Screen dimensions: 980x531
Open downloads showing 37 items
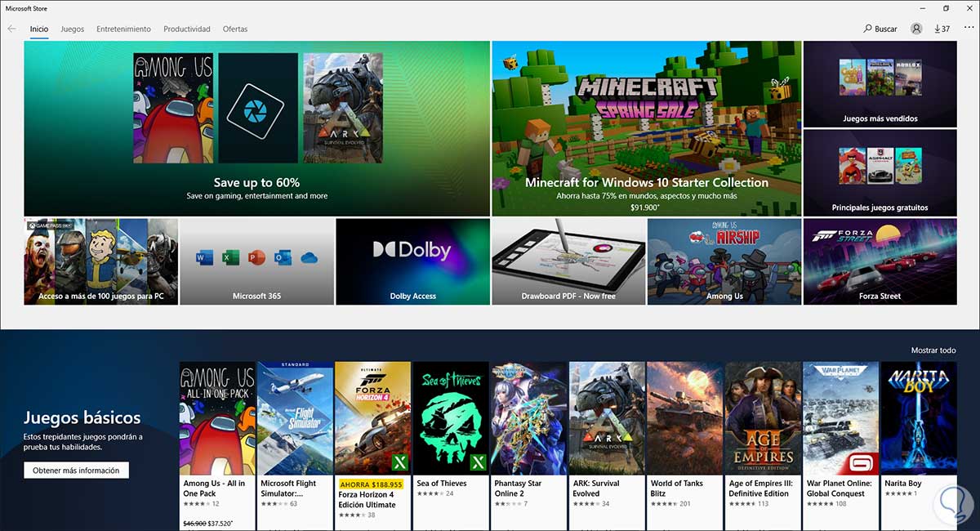[x=943, y=29]
